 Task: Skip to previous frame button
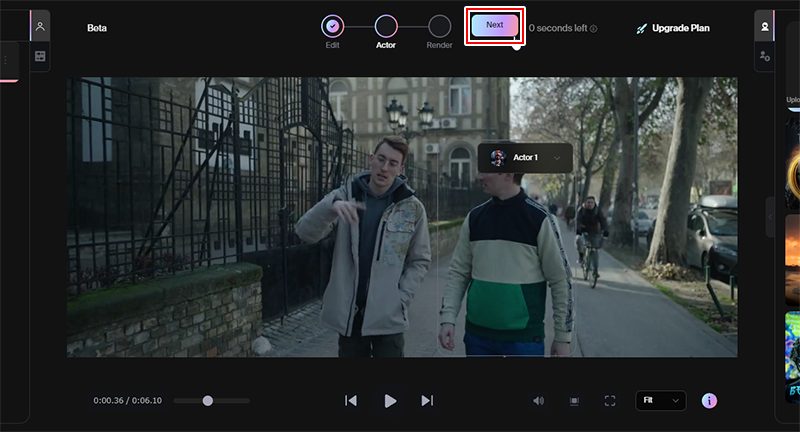tap(351, 400)
